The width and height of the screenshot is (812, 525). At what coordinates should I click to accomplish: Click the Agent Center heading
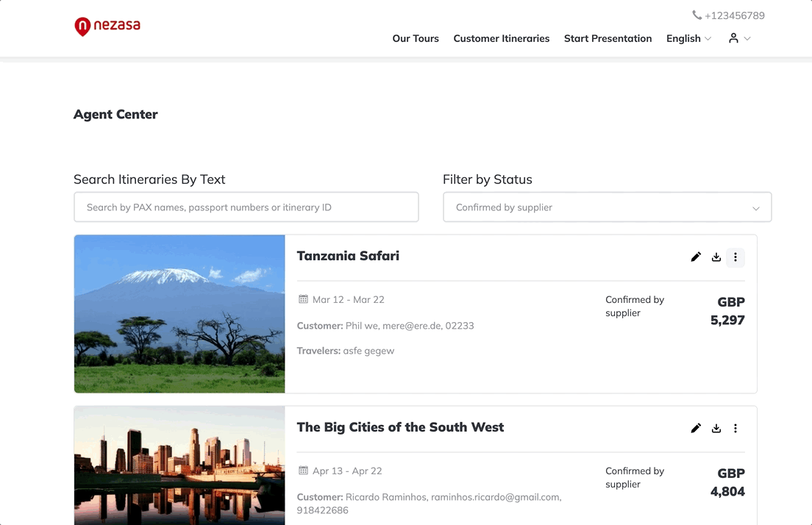(x=115, y=115)
